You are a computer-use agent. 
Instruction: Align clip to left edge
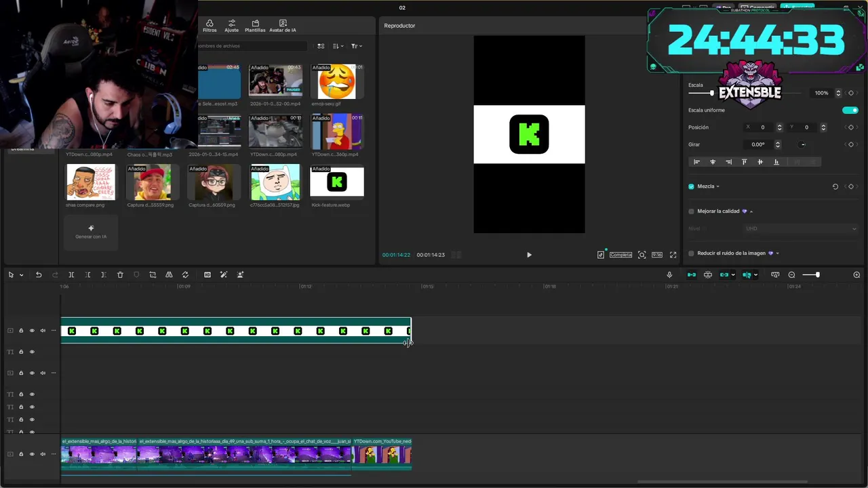point(696,162)
